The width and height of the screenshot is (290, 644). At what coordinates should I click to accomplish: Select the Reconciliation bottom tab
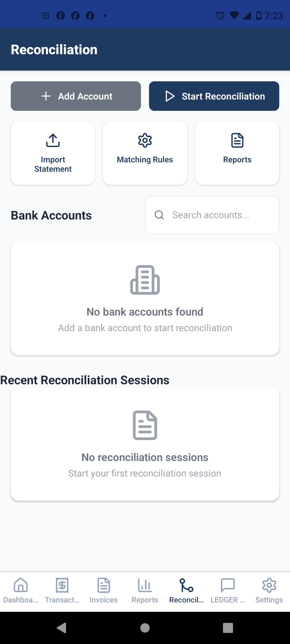coord(186,590)
